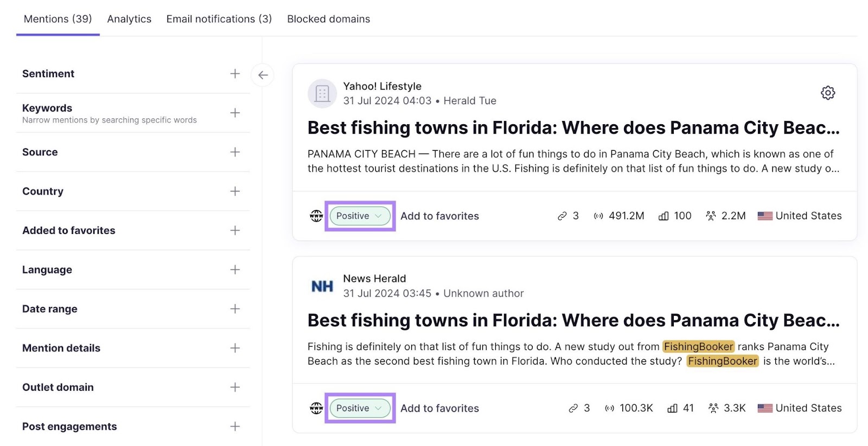Click audience people icon showing 2.2M
Image resolution: width=868 pixels, height=446 pixels.
click(x=711, y=216)
